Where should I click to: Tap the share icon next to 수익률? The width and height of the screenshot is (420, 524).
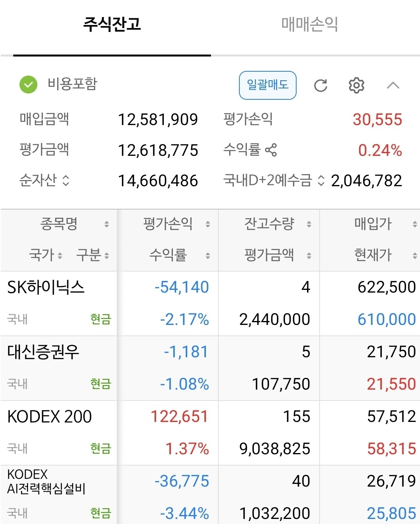(x=271, y=150)
